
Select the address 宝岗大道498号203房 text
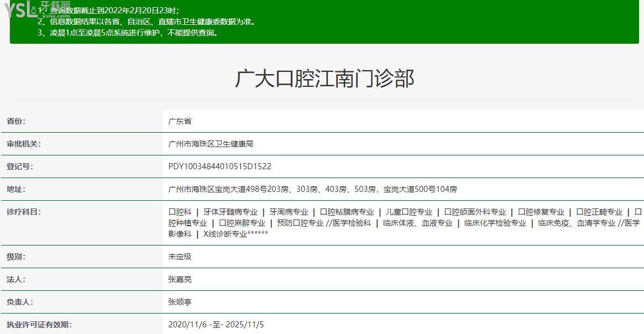pyautogui.click(x=252, y=189)
